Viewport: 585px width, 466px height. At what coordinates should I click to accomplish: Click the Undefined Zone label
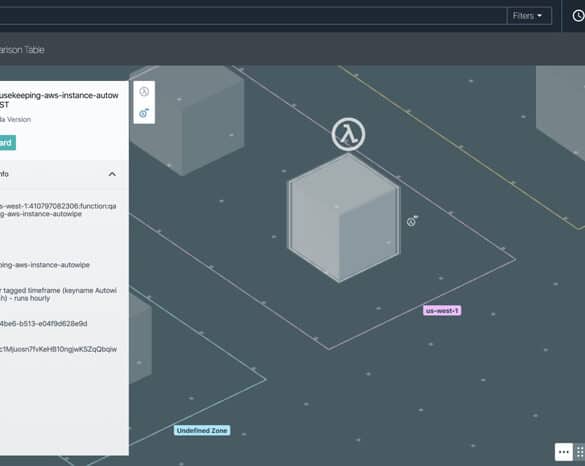pyautogui.click(x=202, y=430)
